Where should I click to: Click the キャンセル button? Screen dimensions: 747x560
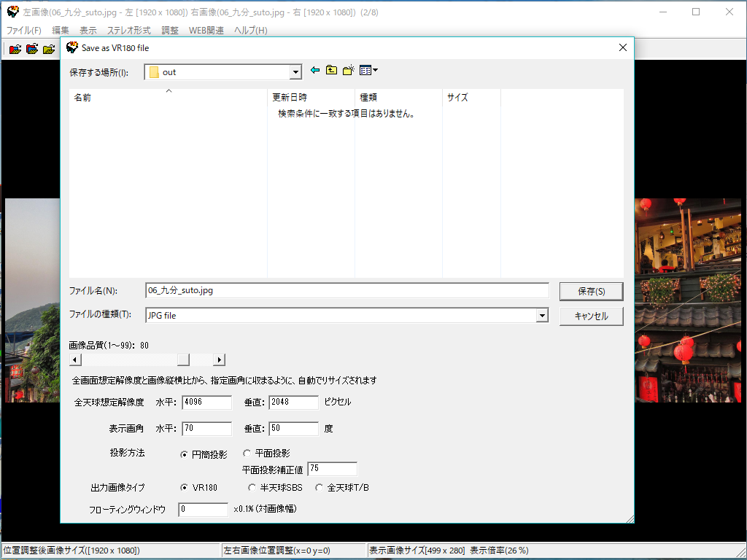(591, 316)
